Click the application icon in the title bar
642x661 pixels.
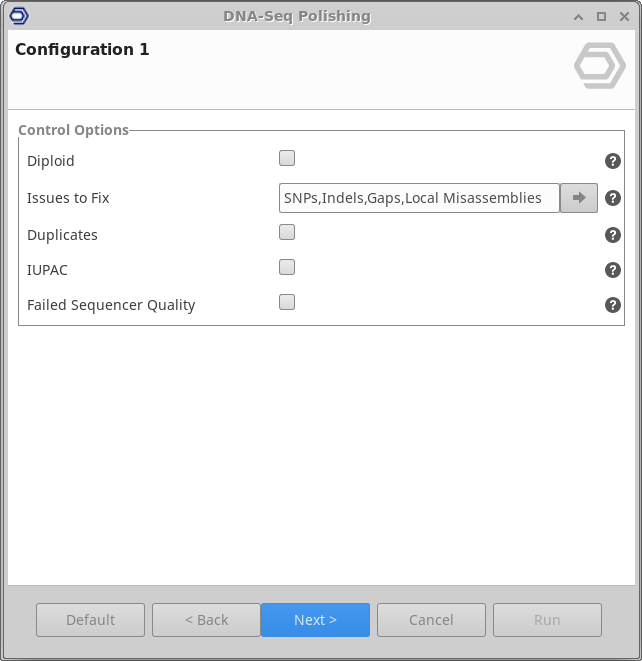(18, 16)
